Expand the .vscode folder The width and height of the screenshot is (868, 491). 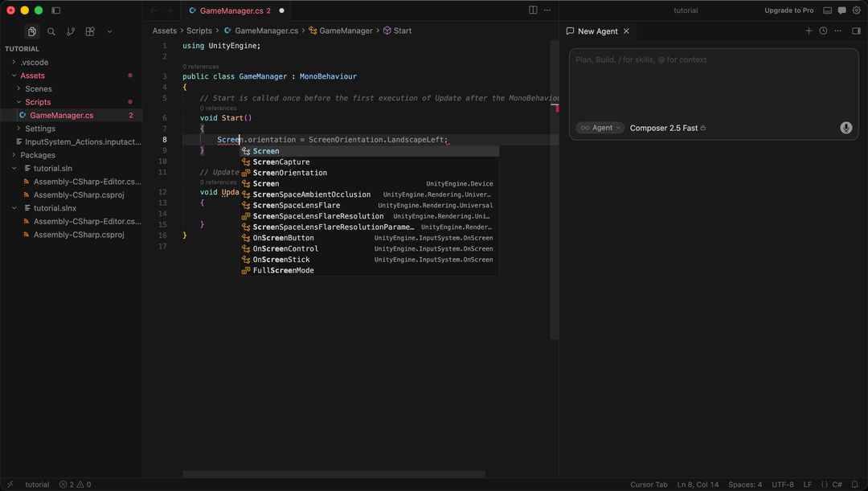coord(71,62)
